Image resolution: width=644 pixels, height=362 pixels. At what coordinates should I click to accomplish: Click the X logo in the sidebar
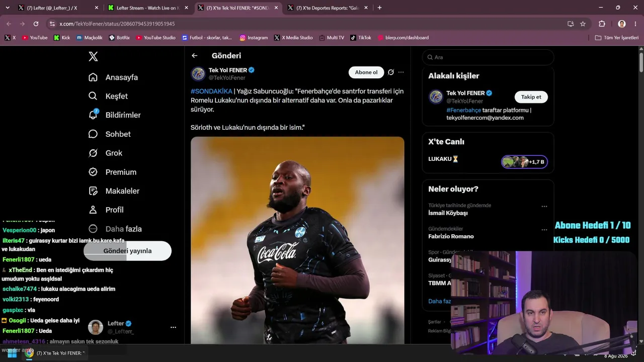click(93, 56)
